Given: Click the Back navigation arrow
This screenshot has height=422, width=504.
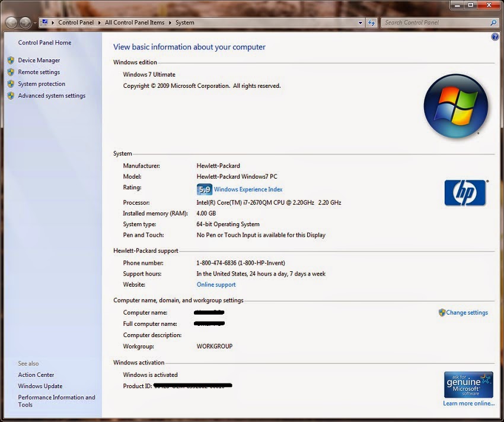Looking at the screenshot, I should pyautogui.click(x=11, y=23).
